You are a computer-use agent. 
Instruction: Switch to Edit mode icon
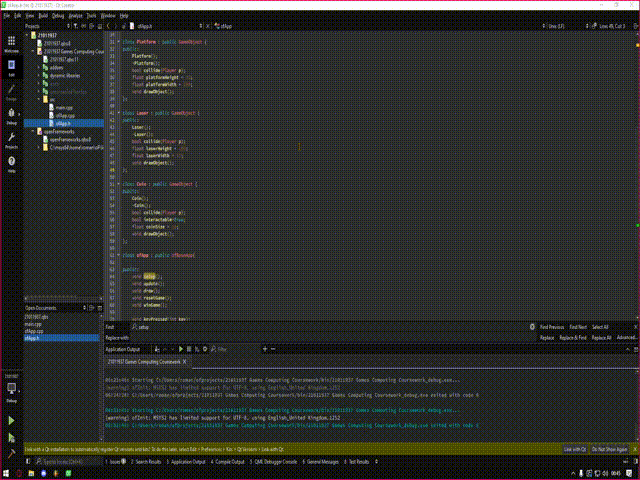tap(11, 68)
